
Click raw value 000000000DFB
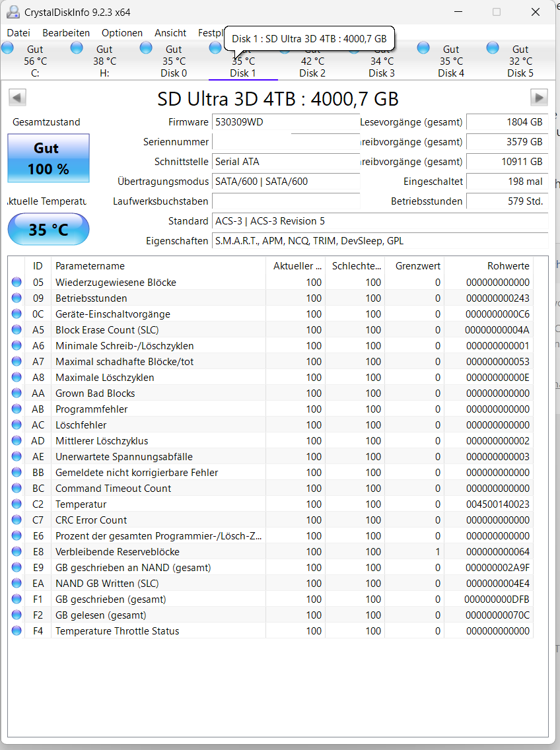click(497, 599)
